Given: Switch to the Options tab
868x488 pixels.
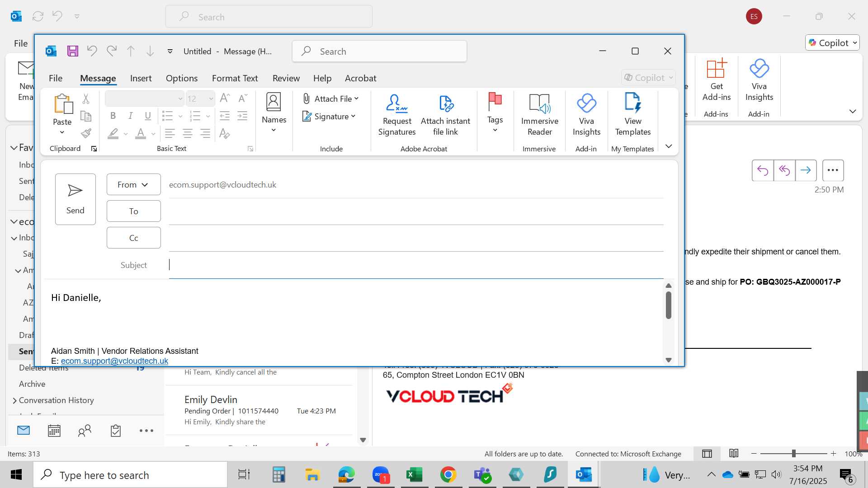Looking at the screenshot, I should 182,78.
